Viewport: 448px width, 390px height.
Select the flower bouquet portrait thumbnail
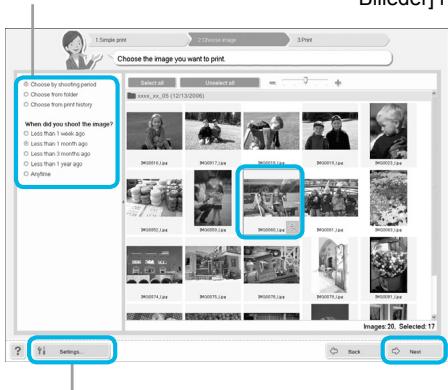[388, 265]
